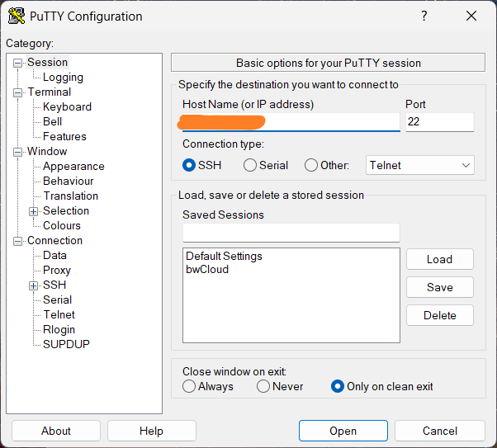Screen dimensions: 497x448
Task: Click the question mark help icon in the title bar
Action: click(x=424, y=16)
